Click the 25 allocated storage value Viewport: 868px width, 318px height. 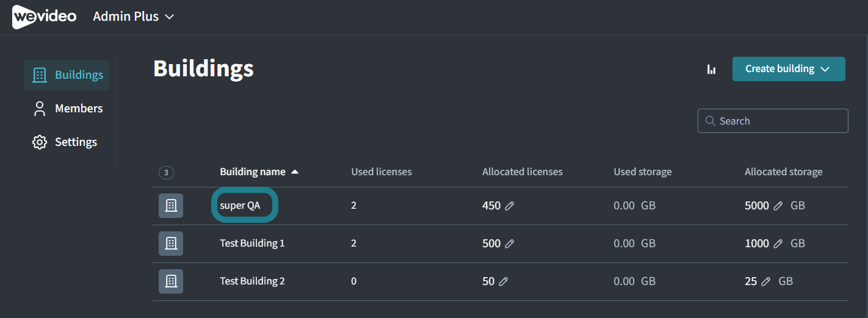751,281
